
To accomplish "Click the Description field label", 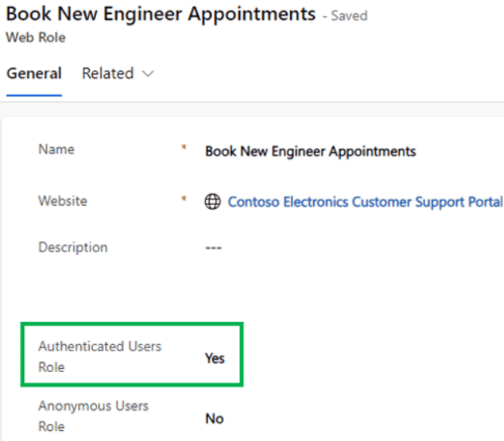I will (x=73, y=248).
